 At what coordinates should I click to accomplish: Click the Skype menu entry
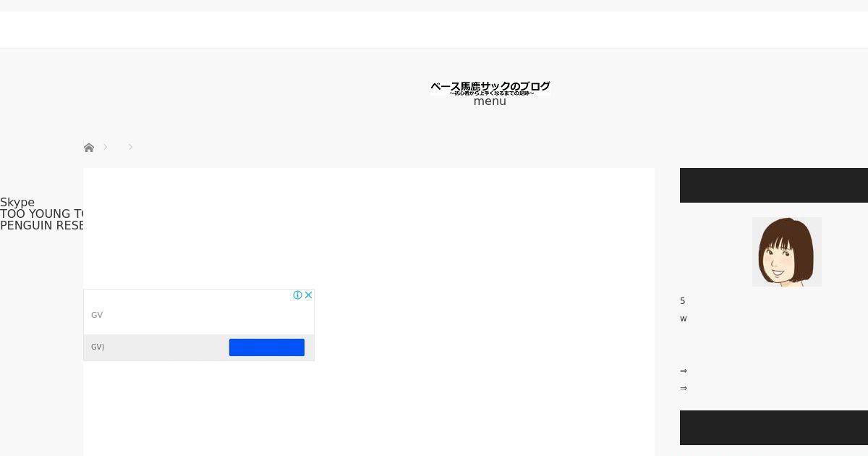(x=17, y=203)
